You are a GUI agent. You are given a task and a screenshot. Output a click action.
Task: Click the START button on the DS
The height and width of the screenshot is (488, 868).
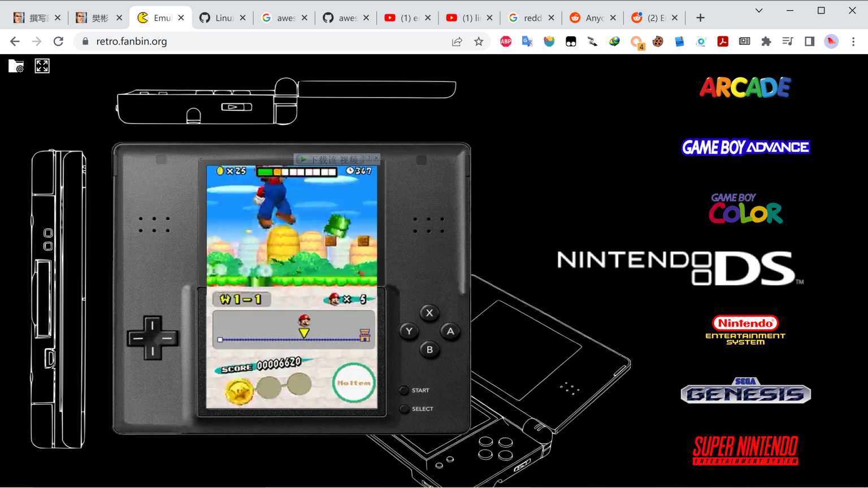pos(404,390)
